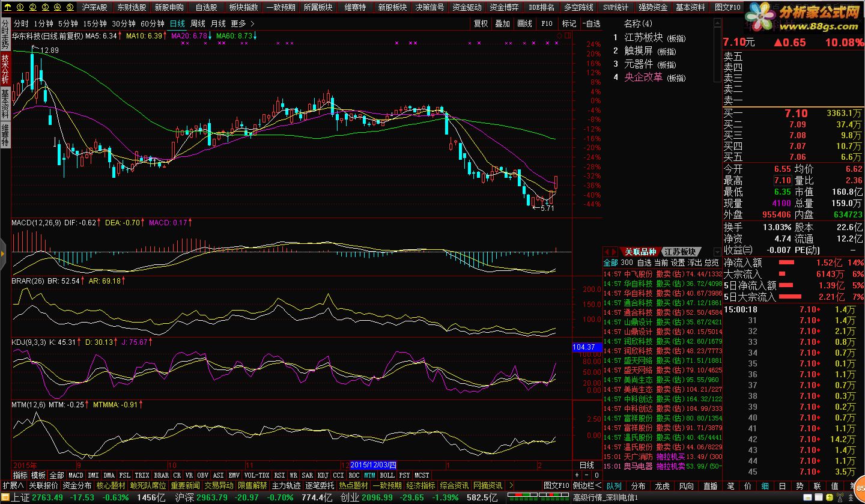Open the 东财选股 toolbar button
Screen dimensions: 865x504
pyautogui.click(x=131, y=7)
